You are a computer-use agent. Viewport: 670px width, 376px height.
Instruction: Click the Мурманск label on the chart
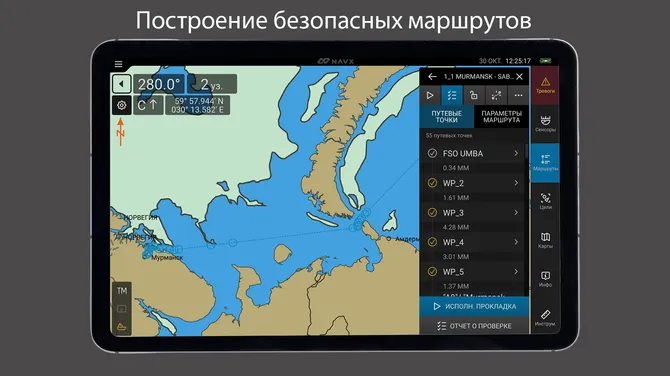(x=167, y=258)
